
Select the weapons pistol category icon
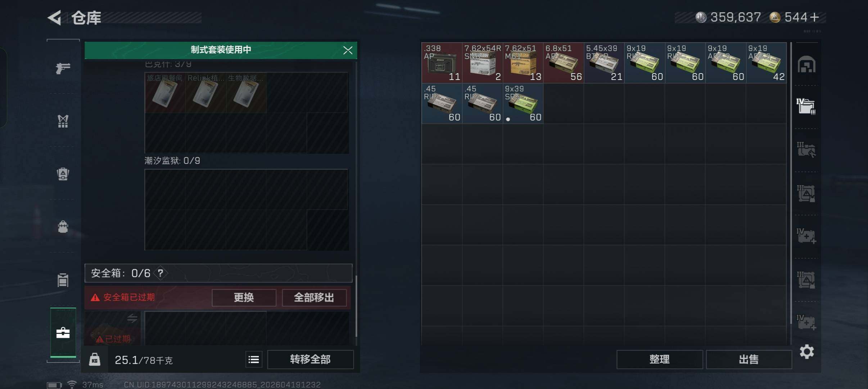point(63,68)
